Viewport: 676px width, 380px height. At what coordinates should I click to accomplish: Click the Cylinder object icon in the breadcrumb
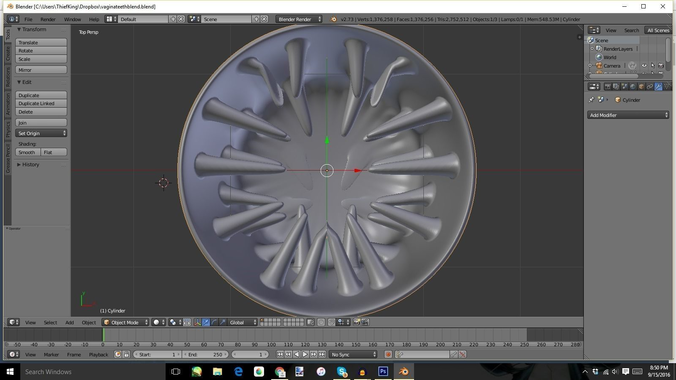pyautogui.click(x=618, y=100)
